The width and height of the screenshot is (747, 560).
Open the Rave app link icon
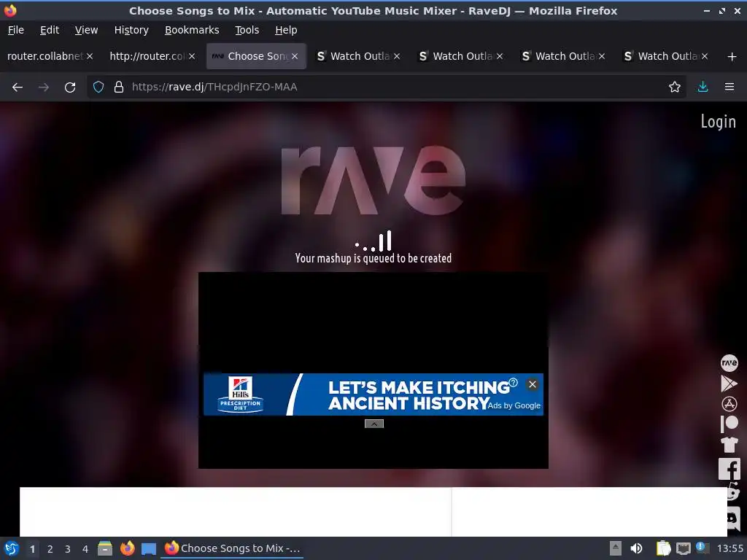coord(729,363)
